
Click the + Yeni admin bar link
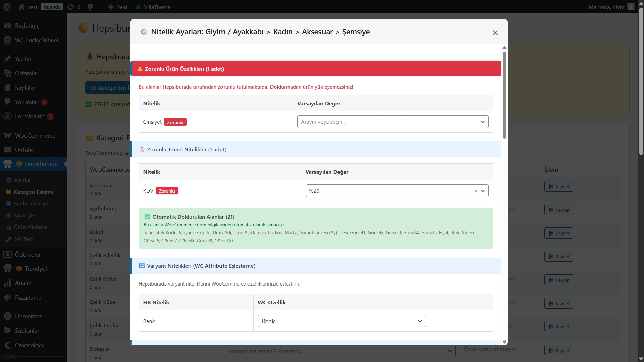tap(118, 7)
